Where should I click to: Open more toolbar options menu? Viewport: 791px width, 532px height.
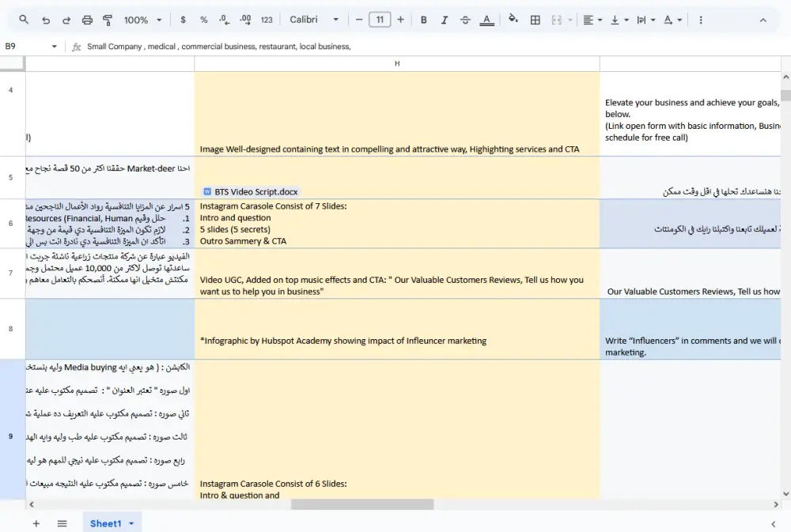(x=701, y=20)
